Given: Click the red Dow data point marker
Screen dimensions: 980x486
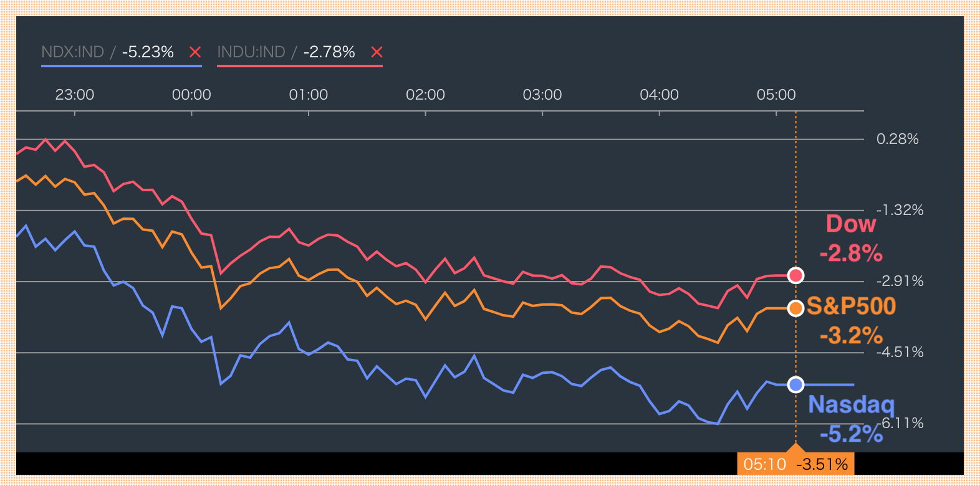Looking at the screenshot, I should [795, 275].
